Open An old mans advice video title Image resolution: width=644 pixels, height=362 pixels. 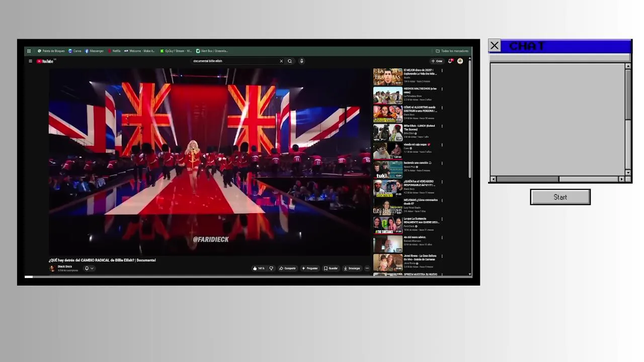pyautogui.click(x=415, y=237)
